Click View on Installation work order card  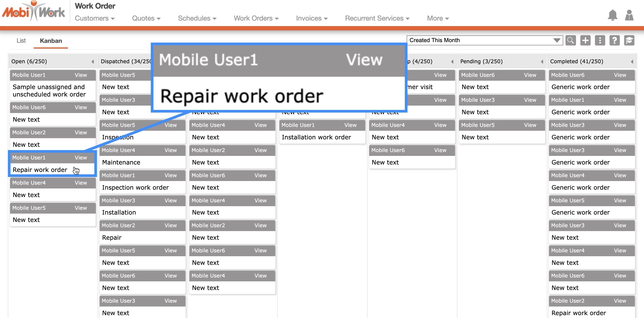click(x=350, y=125)
